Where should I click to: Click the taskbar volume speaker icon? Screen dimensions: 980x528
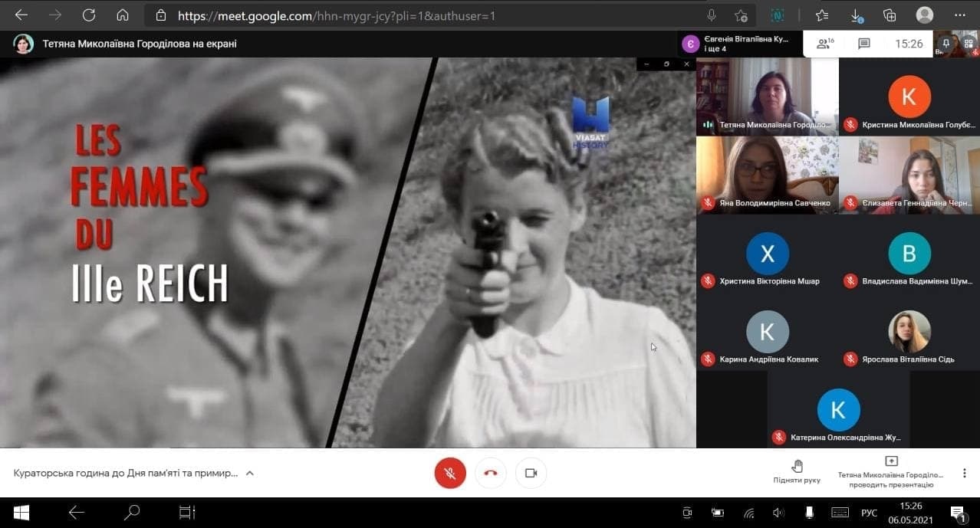tap(778, 513)
